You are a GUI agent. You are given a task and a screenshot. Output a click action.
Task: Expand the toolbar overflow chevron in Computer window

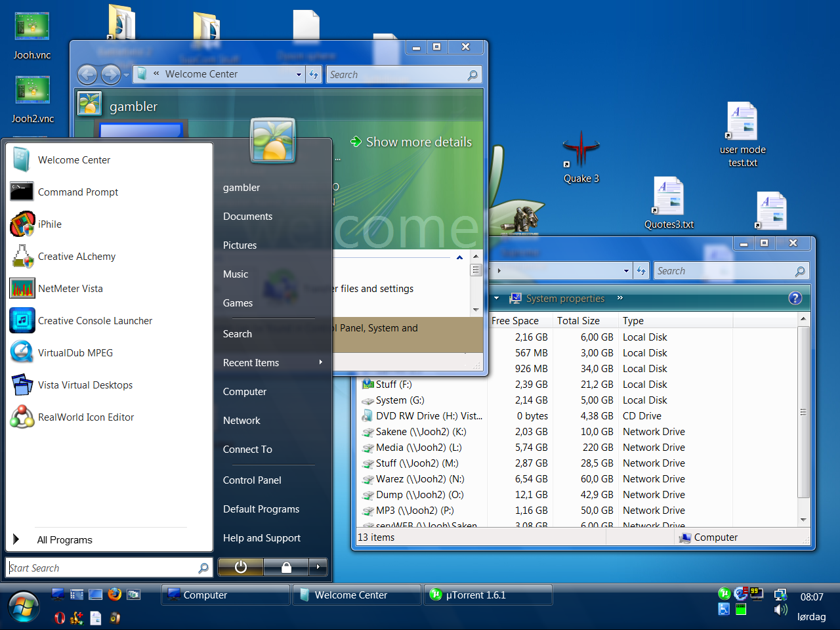tap(619, 298)
